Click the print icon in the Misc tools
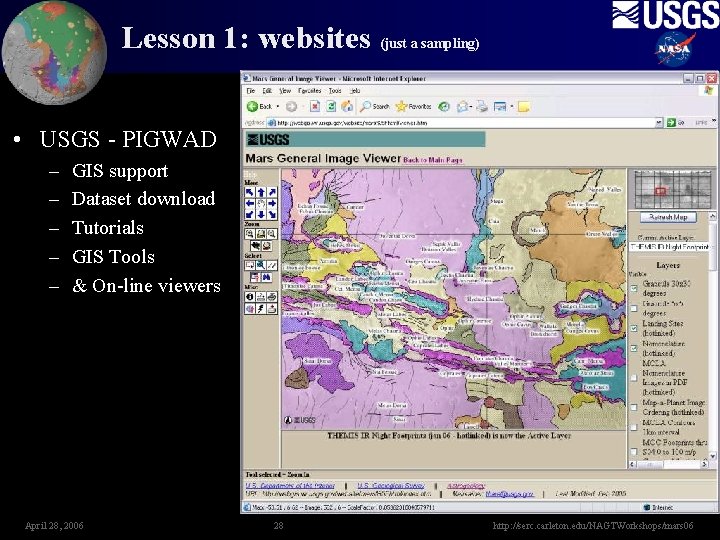 tap(272, 297)
